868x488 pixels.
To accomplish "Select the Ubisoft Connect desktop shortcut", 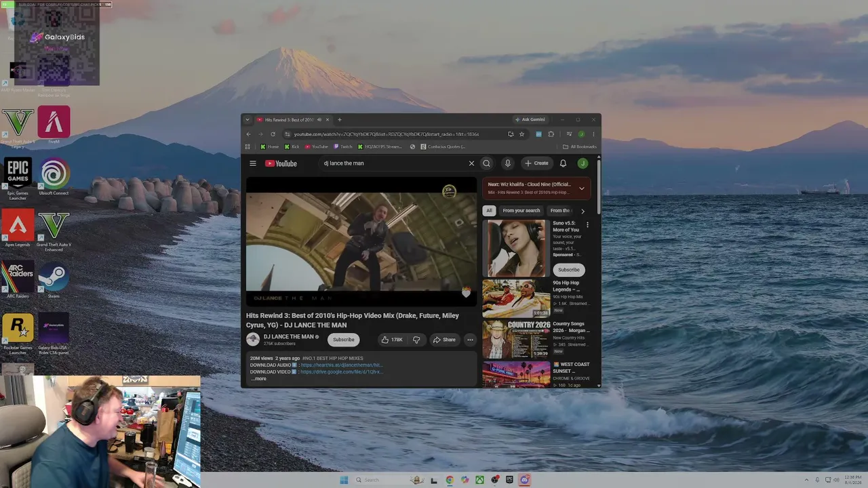I will pyautogui.click(x=54, y=177).
